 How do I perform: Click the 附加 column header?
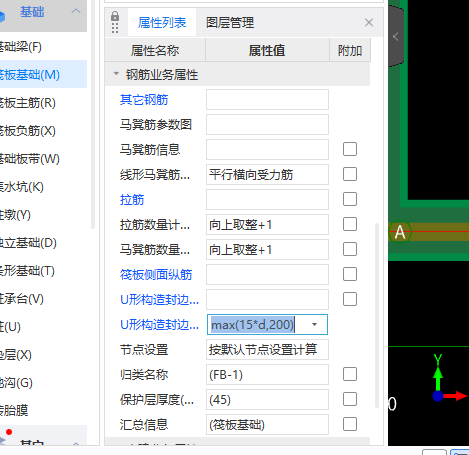(x=350, y=50)
